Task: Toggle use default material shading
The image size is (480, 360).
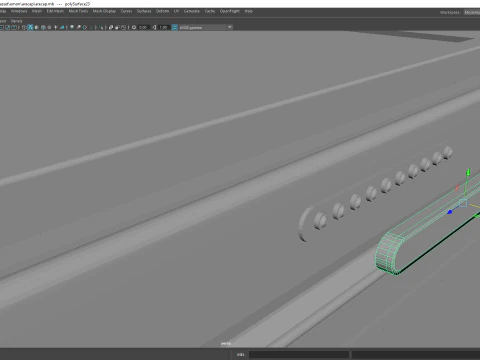Action: point(37,27)
